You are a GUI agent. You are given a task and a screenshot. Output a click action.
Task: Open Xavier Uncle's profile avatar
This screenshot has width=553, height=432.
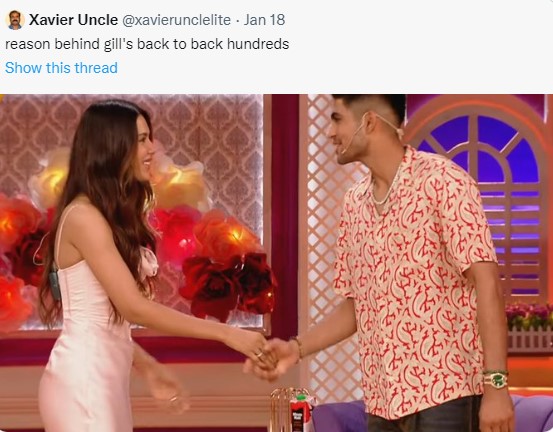tap(15, 20)
